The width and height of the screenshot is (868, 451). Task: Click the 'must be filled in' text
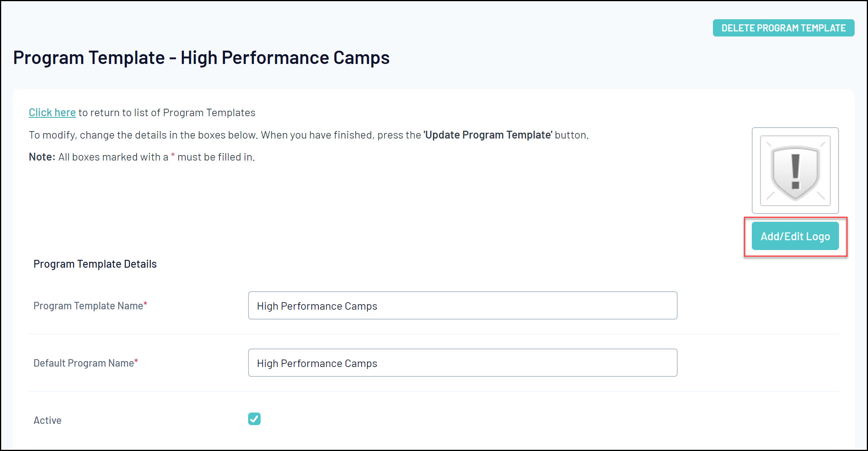coord(216,157)
